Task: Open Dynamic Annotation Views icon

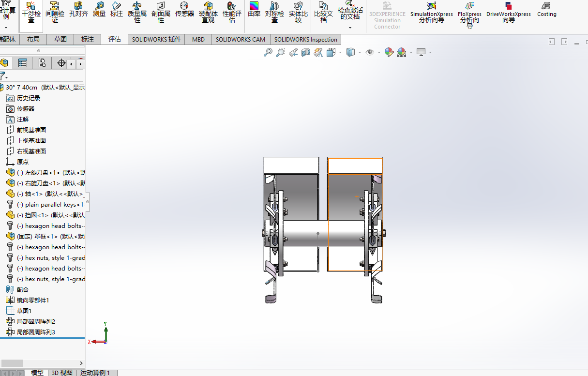Action: click(x=318, y=52)
